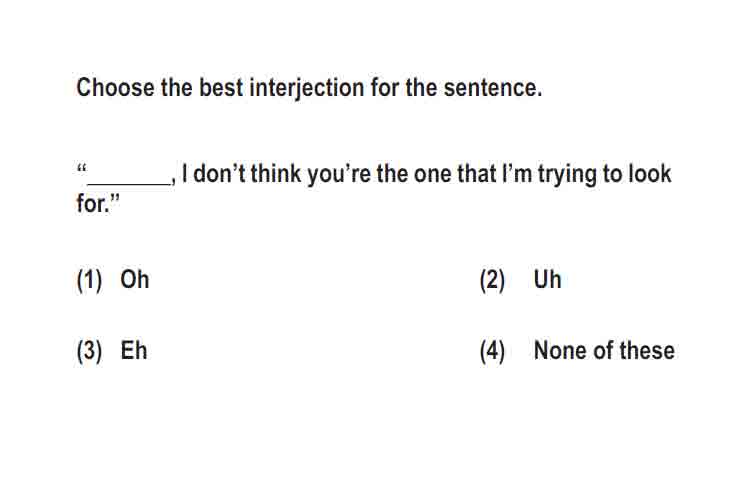
Task: Select answer option Eh
Action: click(133, 351)
